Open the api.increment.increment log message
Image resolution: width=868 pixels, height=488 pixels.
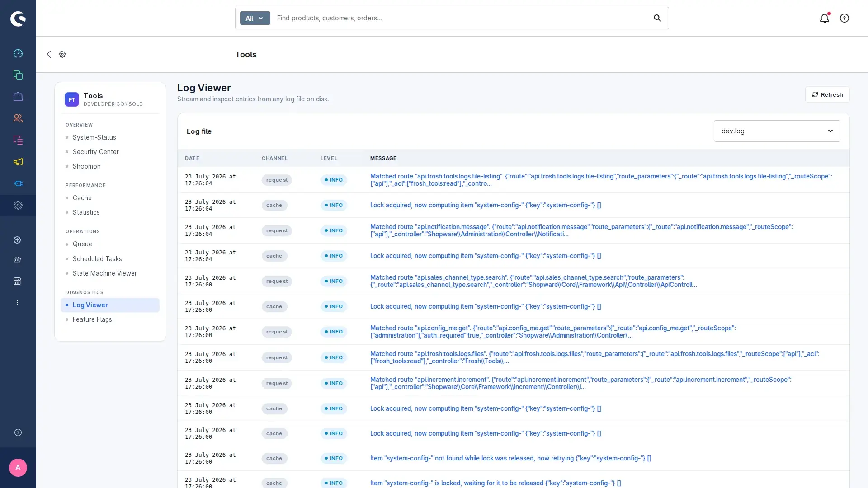pos(581,383)
